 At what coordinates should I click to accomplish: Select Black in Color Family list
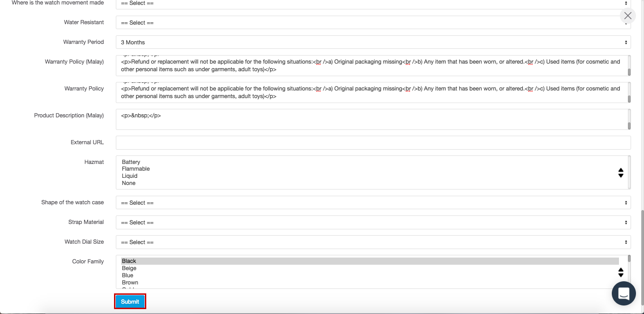[129, 261]
